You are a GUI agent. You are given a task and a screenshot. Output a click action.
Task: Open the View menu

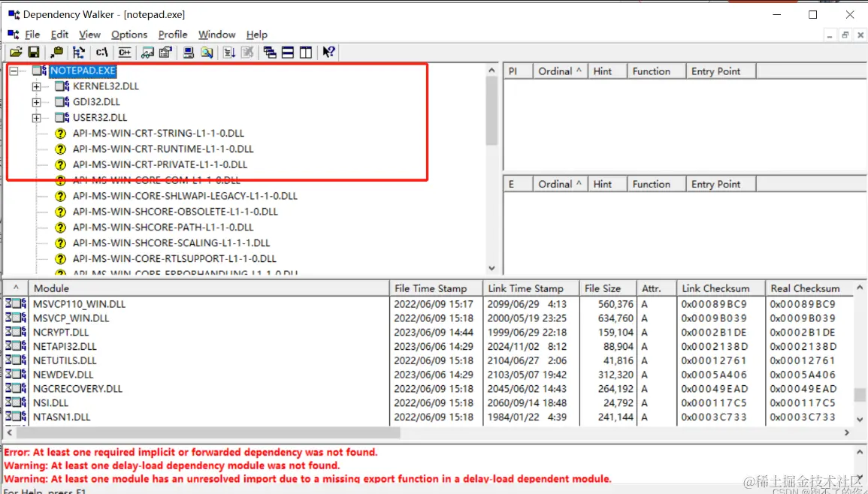point(89,35)
